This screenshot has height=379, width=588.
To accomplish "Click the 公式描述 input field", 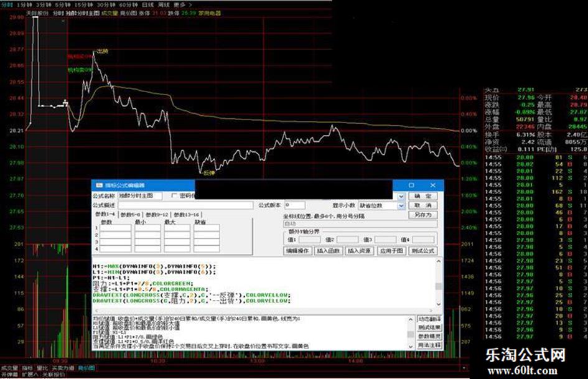I will 185,205.
